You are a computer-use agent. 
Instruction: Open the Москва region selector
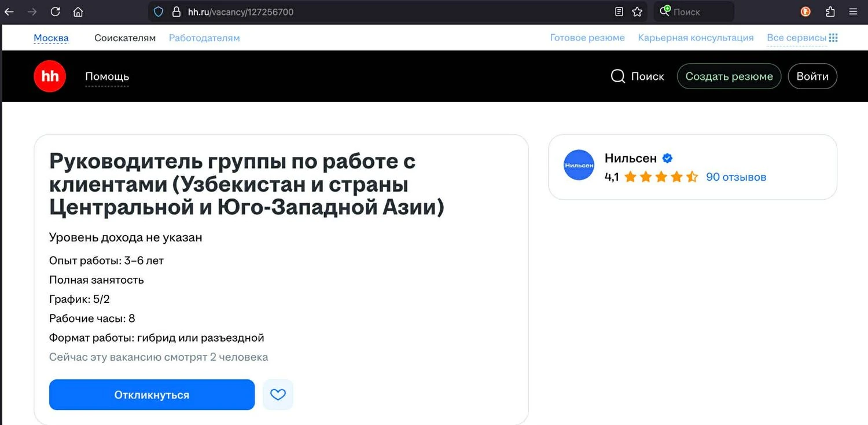tap(51, 38)
